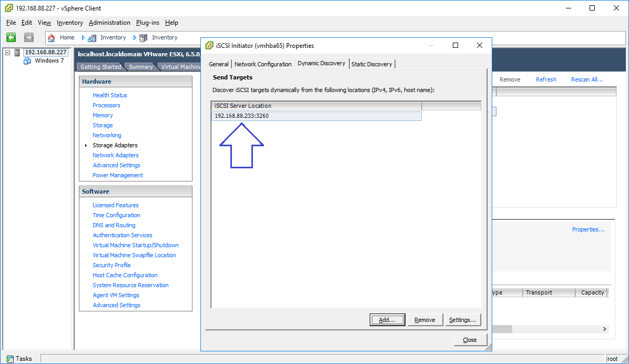Open the Inventory menu

click(x=70, y=23)
